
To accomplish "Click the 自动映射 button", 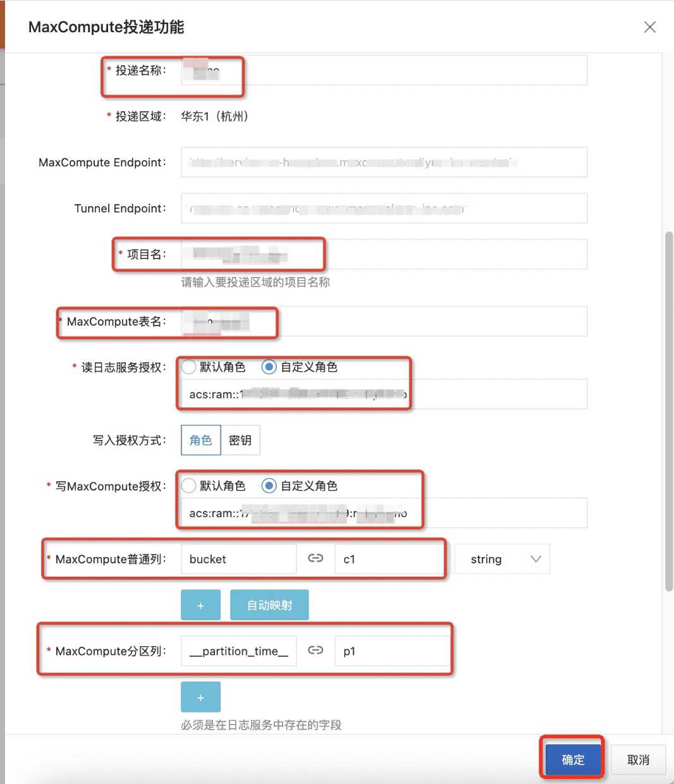I will tap(269, 605).
